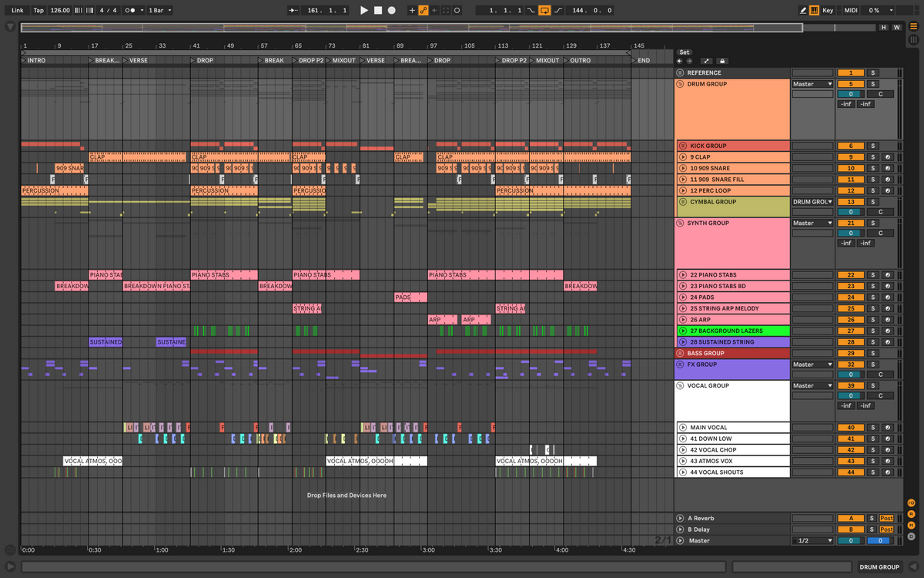Click the Lock Envelopes padlock icon
Viewport: 924px width, 578px height.
(721, 62)
